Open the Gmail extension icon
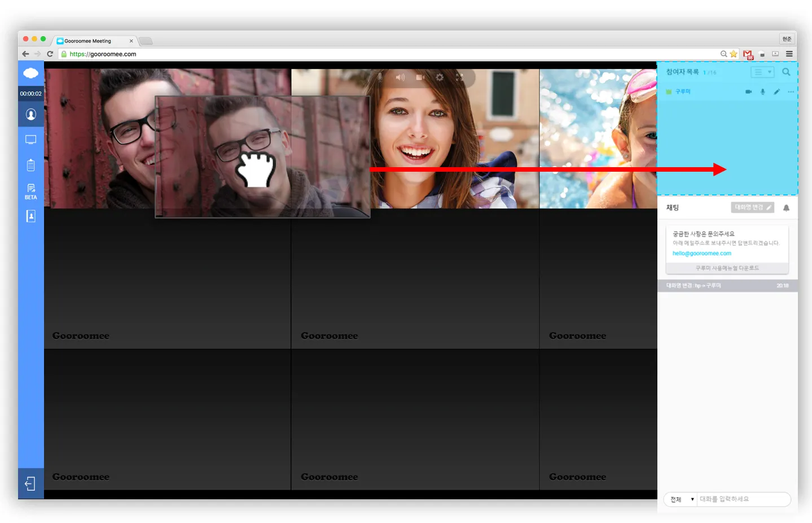The width and height of the screenshot is (812, 523). tap(748, 55)
